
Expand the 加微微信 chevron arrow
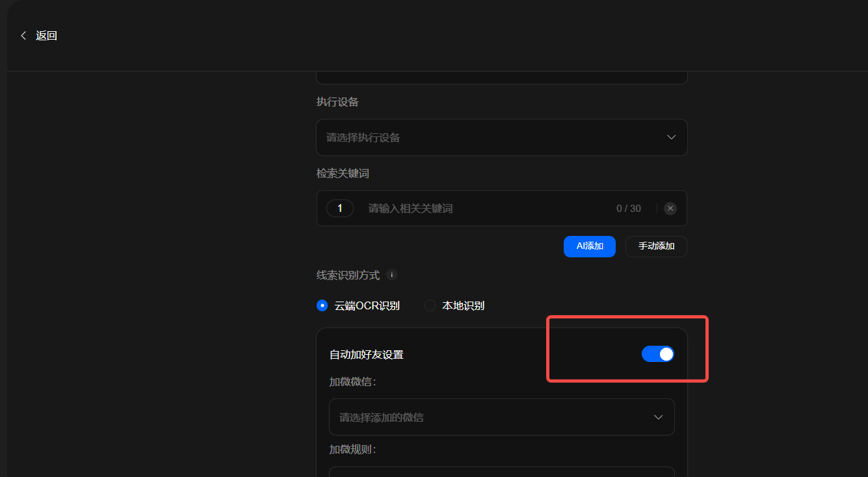click(x=659, y=417)
